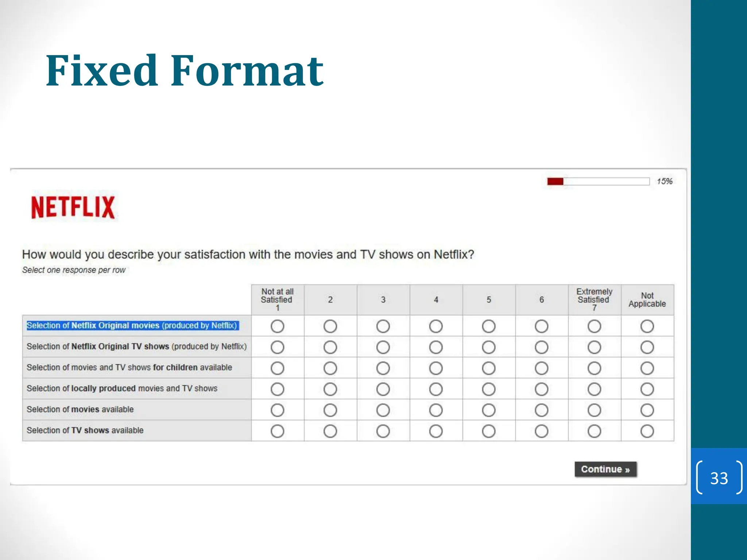This screenshot has height=560, width=747.
Task: Click highlighted Netflix Original movies row label
Action: pos(132,326)
